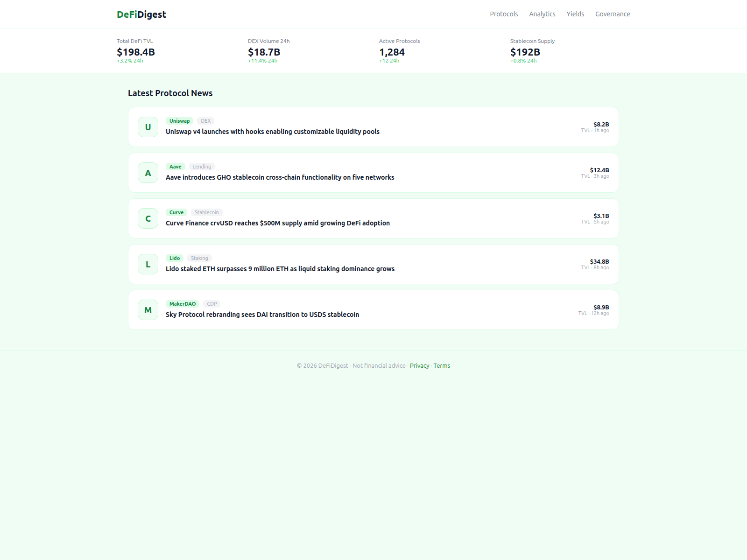This screenshot has width=747, height=560.
Task: Click the $18.7B DEX Volume value
Action: (x=264, y=52)
